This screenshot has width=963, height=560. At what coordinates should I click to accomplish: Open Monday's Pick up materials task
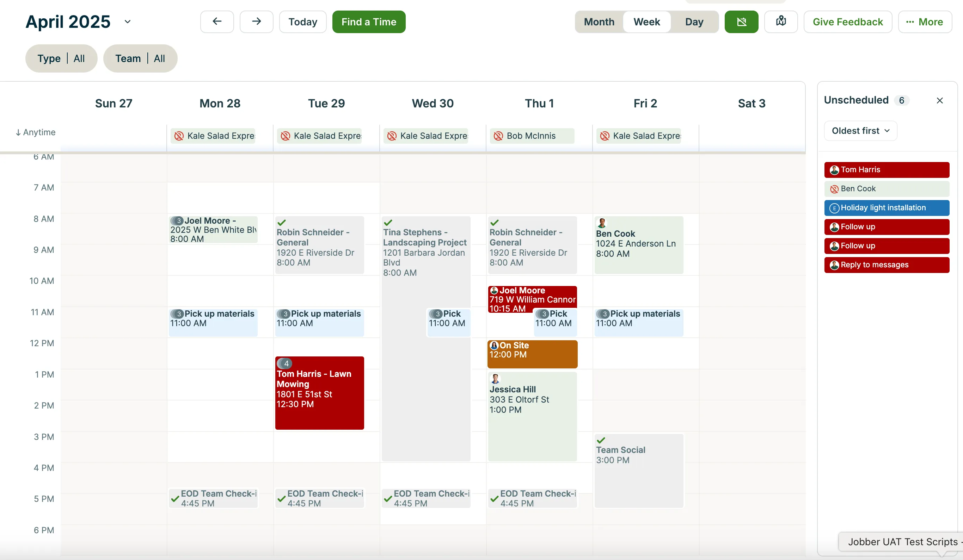(213, 323)
